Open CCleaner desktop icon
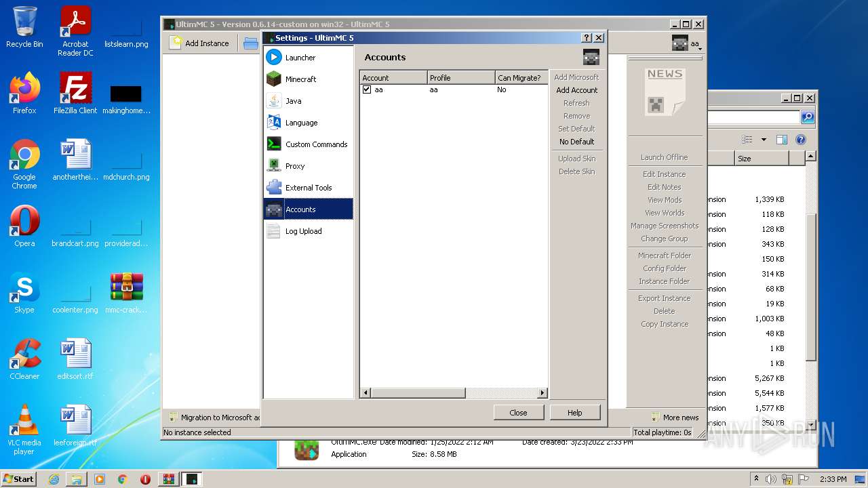 pyautogui.click(x=24, y=359)
